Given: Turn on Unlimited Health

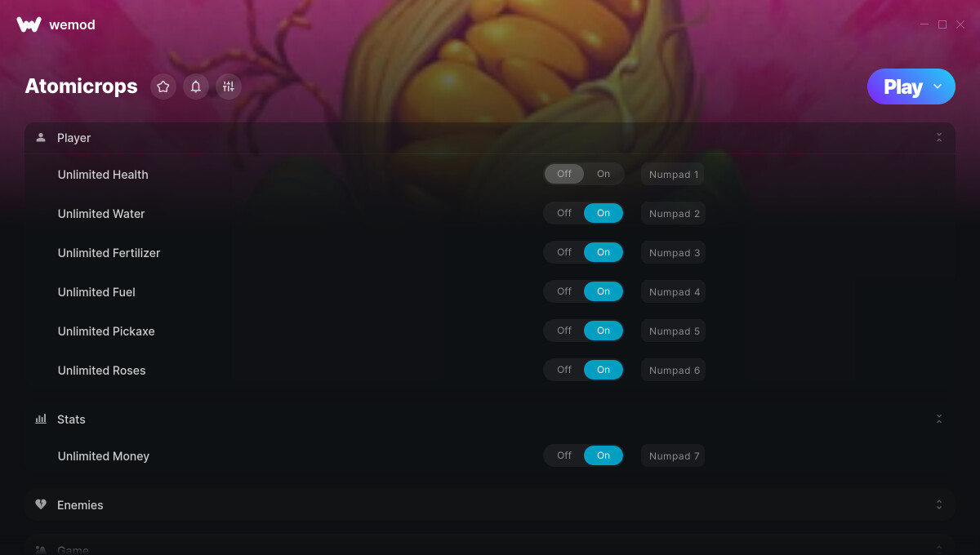Looking at the screenshot, I should (604, 174).
